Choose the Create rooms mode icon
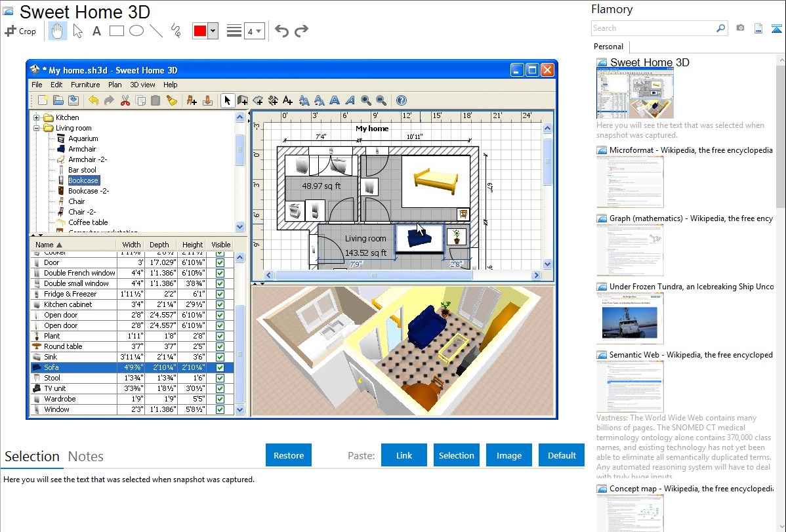Screen dimensions: 786x532 pos(258,100)
